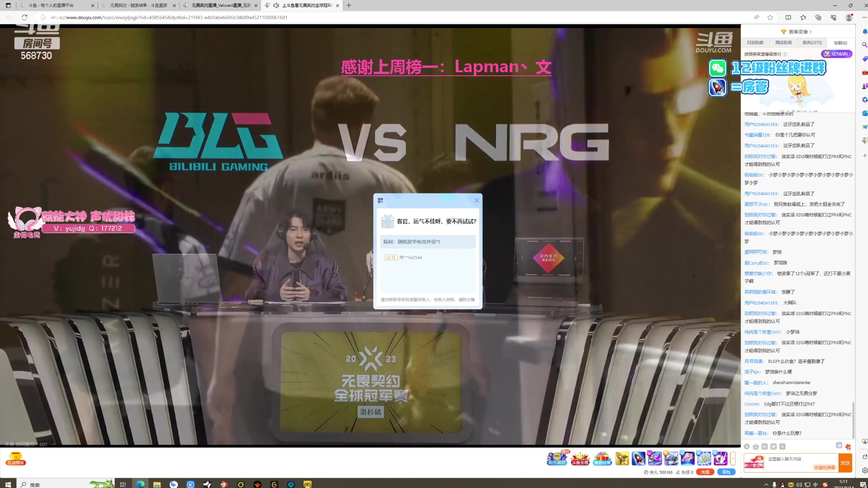Image resolution: width=868 pixels, height=488 pixels.
Task: Switch to the 日活跃度 tab
Action: pyautogui.click(x=755, y=42)
